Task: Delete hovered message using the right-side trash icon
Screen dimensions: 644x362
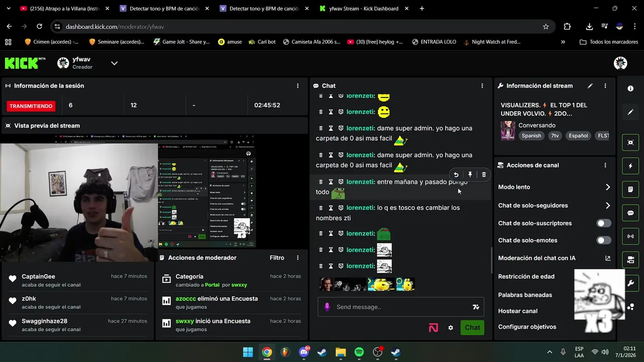Action: click(x=484, y=174)
